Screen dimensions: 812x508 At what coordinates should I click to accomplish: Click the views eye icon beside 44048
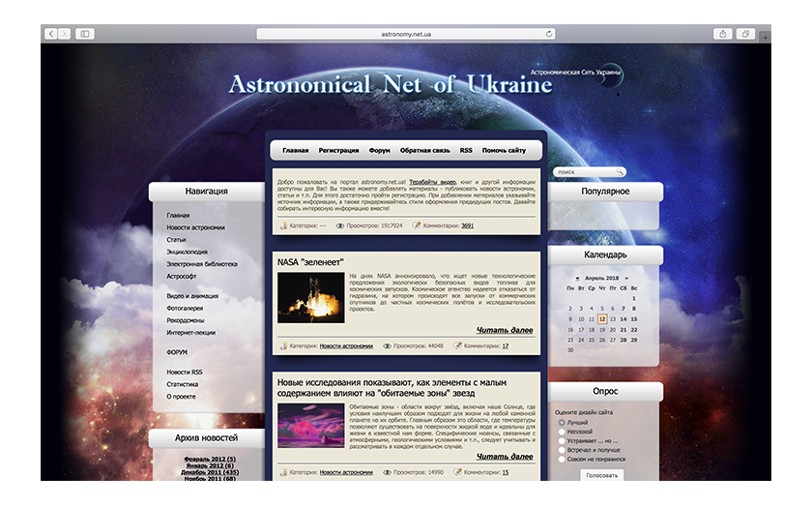point(387,345)
